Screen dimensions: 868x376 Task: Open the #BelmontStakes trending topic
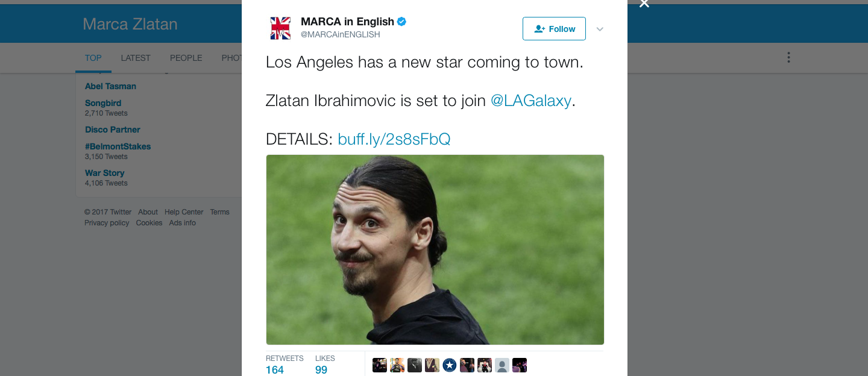click(x=118, y=146)
